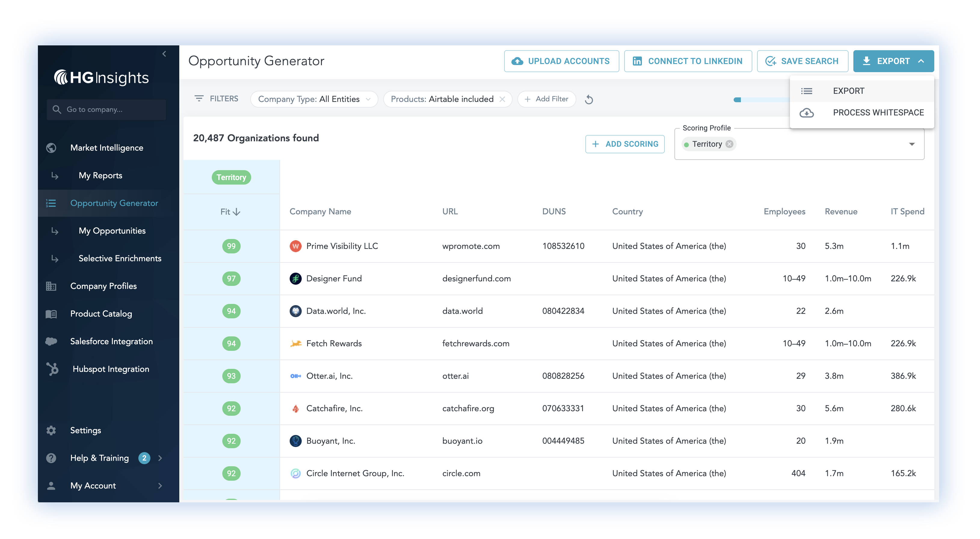Choose Export option in dropdown menu
The image size is (980, 539).
pos(848,91)
